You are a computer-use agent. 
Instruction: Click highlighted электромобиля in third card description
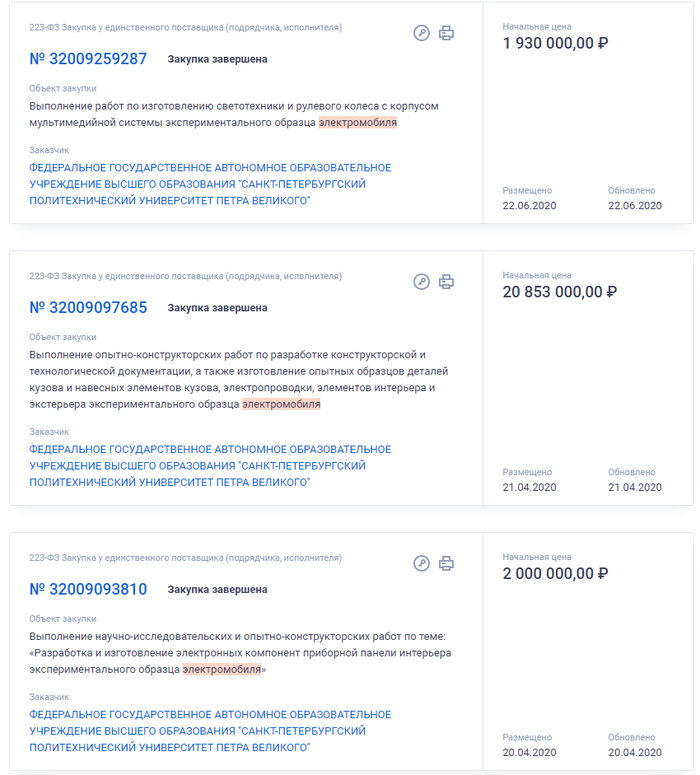pos(222,669)
